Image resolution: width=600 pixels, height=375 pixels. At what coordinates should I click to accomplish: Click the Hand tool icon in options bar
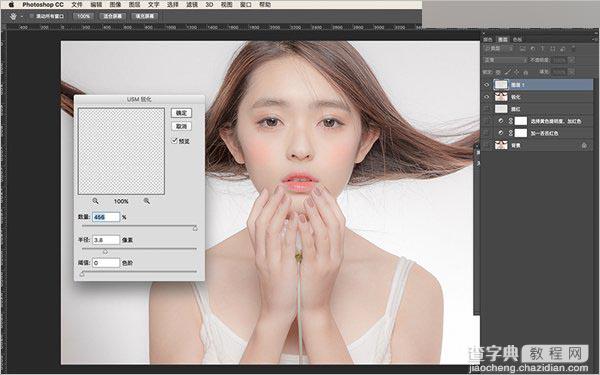(13, 16)
